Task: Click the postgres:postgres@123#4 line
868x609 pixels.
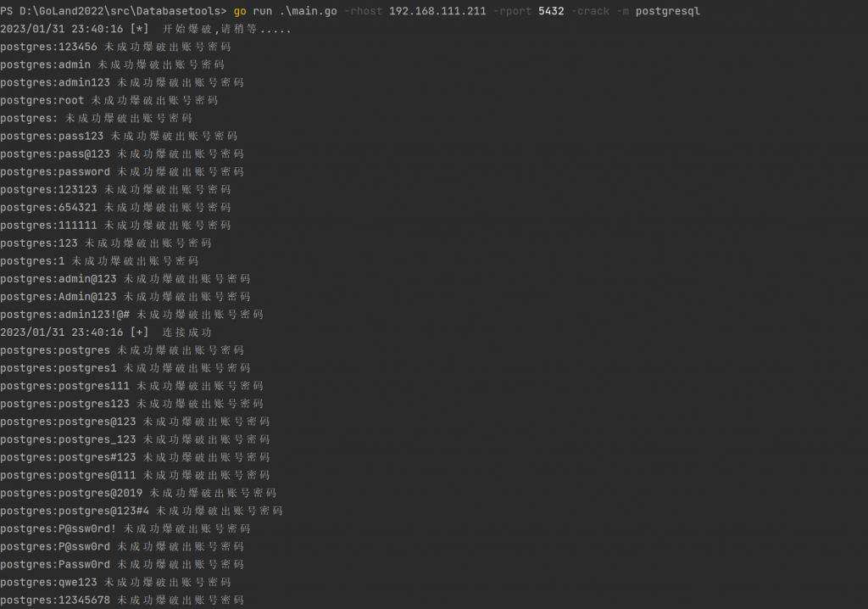Action: (x=142, y=511)
